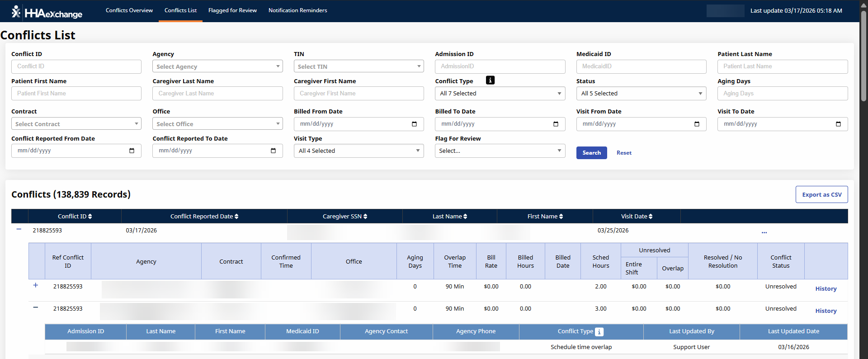Collapse the second ref conflict detail row
The width and height of the screenshot is (868, 359).
(x=36, y=307)
